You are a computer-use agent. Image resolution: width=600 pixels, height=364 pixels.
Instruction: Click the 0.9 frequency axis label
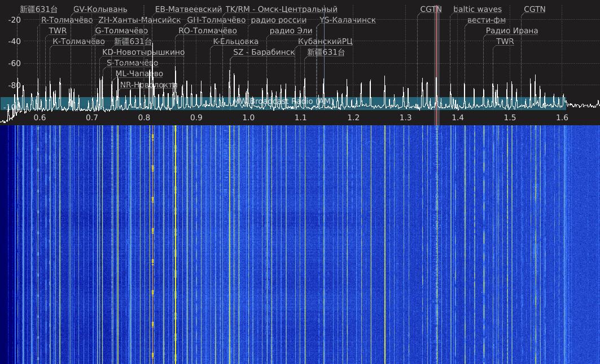(x=196, y=117)
